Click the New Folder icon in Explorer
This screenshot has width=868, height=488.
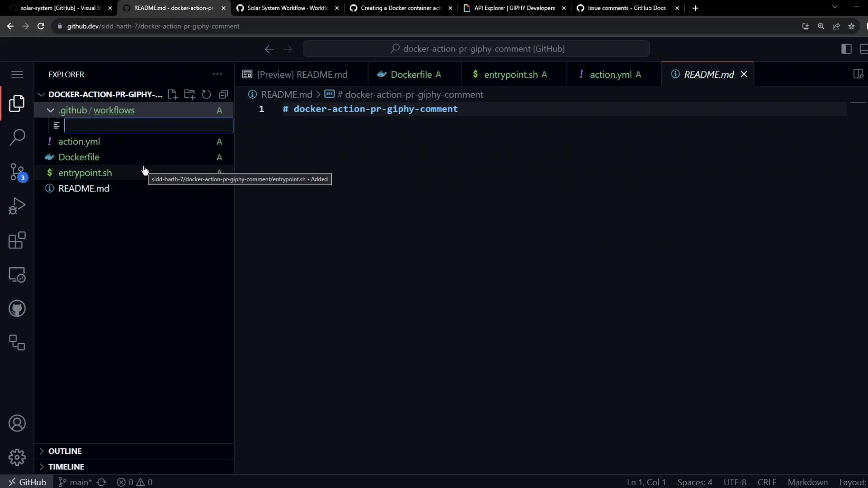pyautogui.click(x=189, y=94)
